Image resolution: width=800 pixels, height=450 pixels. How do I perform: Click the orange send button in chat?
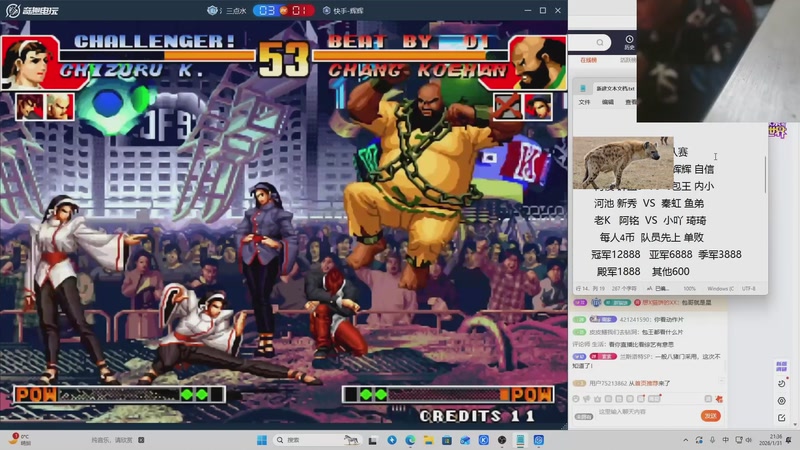point(711,416)
